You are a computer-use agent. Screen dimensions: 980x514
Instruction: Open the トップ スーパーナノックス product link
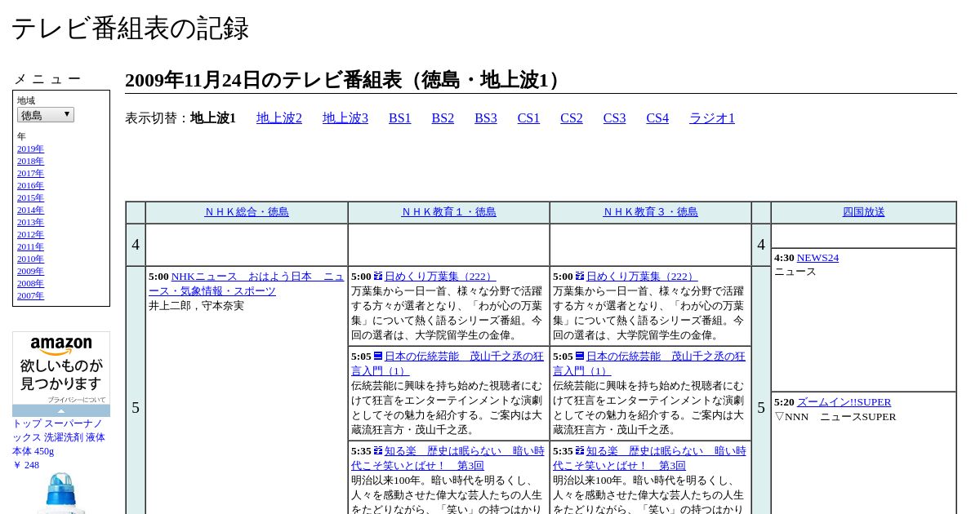(59, 437)
